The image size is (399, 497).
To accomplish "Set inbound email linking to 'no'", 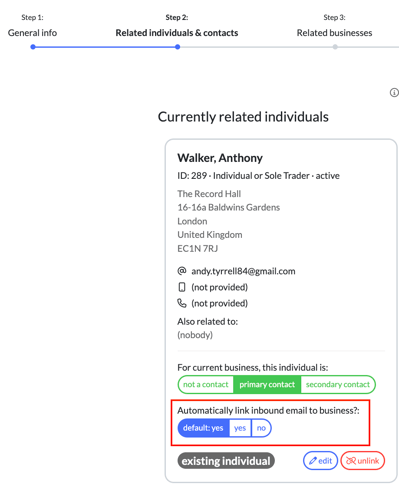I will click(x=261, y=428).
